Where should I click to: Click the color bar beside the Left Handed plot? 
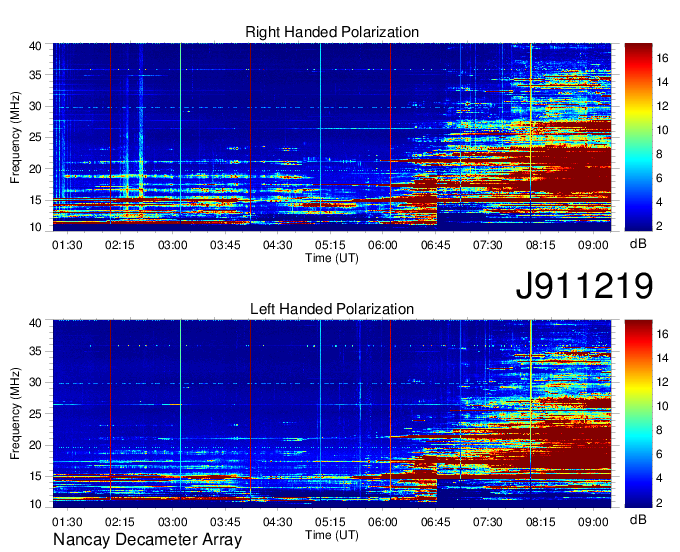638,414
